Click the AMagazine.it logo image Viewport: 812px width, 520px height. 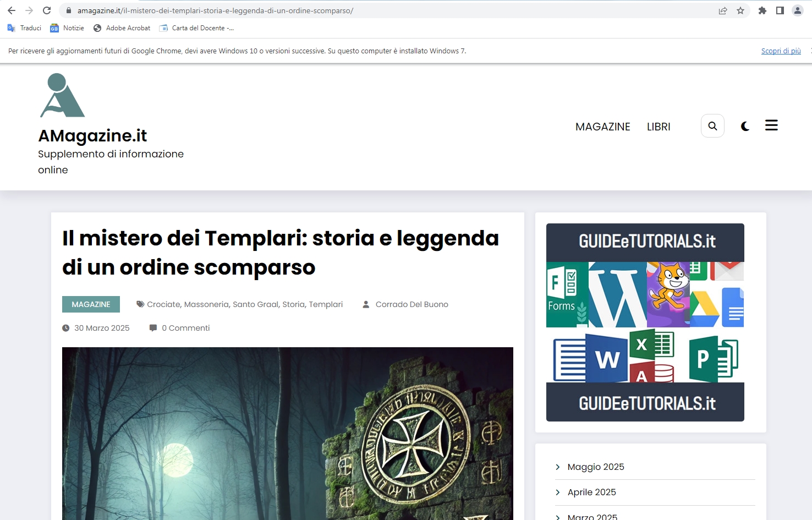point(62,96)
